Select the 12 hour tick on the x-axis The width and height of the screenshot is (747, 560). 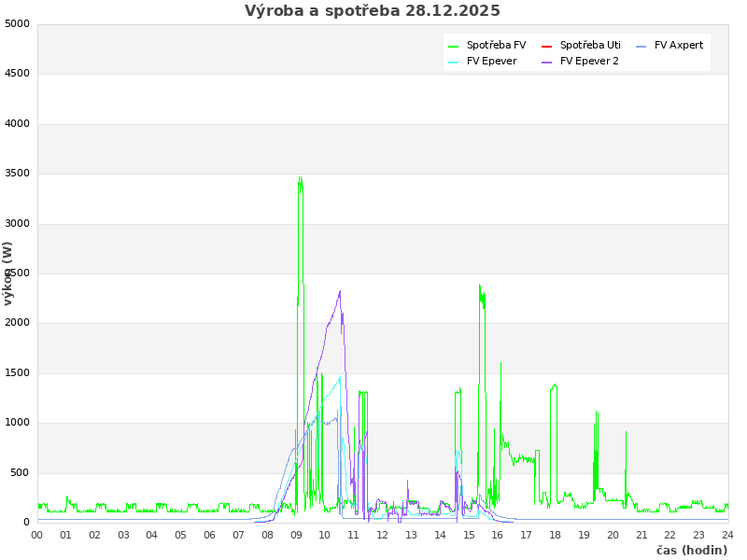click(383, 535)
